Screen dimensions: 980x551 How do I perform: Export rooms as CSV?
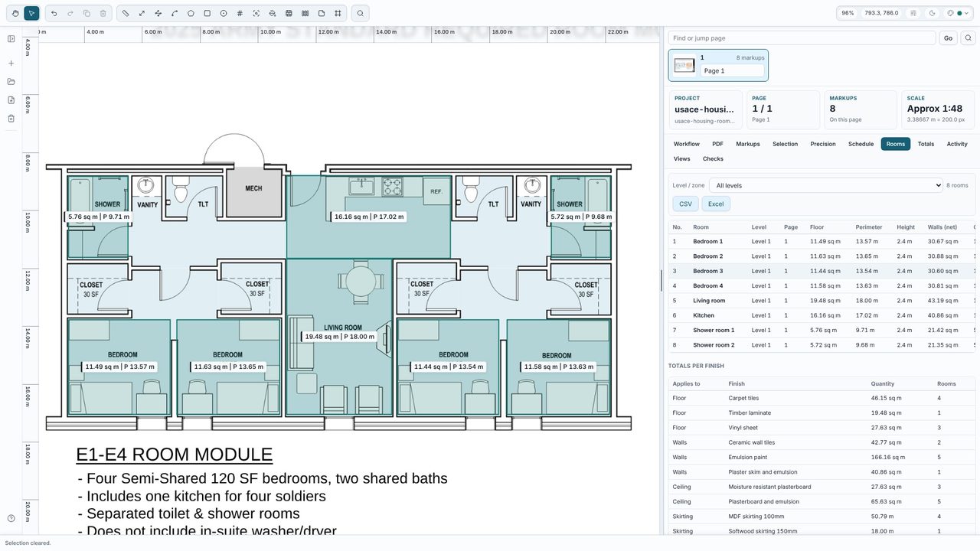[685, 204]
